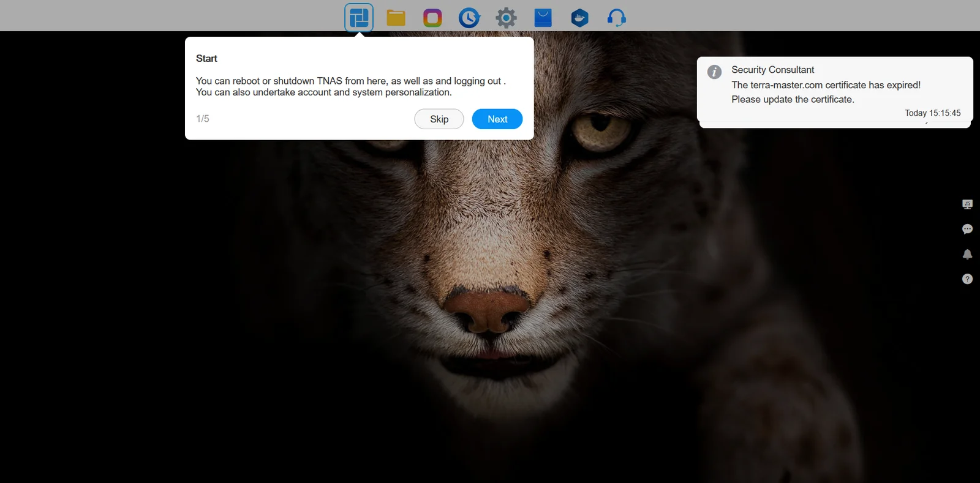Click the notification timestamp Today 15:15:45
Image resolution: width=980 pixels, height=483 pixels.
point(932,113)
